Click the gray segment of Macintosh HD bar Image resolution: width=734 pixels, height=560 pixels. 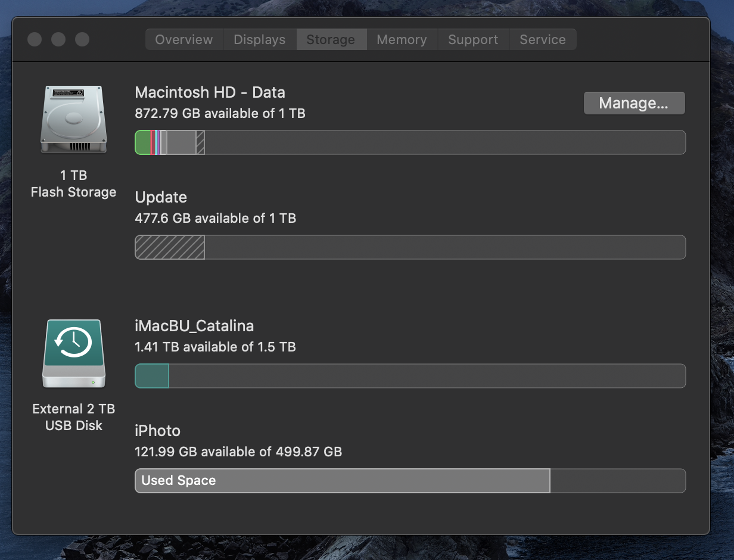(182, 142)
